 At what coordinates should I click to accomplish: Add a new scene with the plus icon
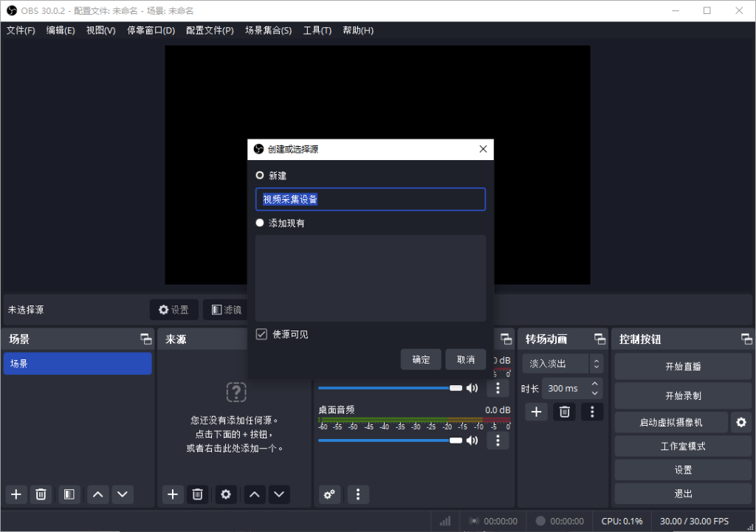point(16,494)
